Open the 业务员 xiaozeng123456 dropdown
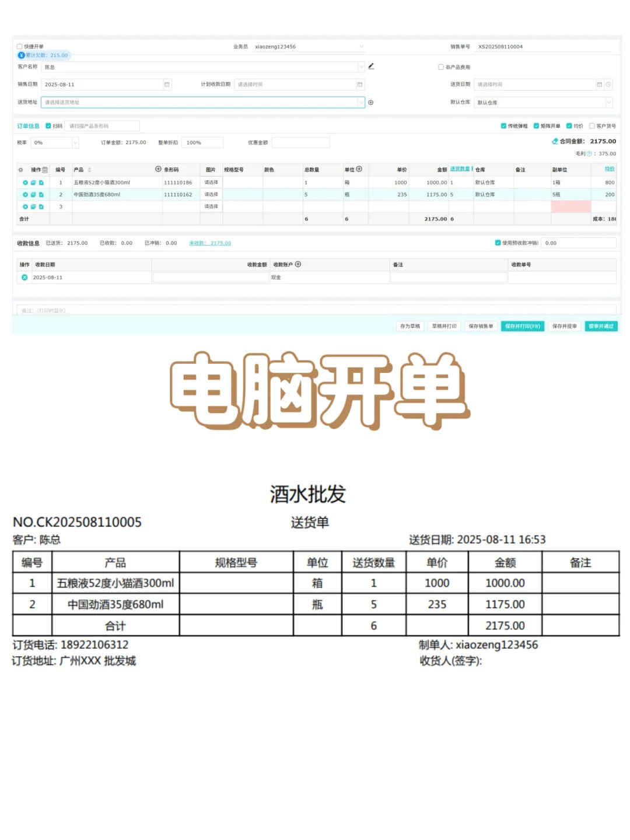The width and height of the screenshot is (630, 840). (x=362, y=46)
